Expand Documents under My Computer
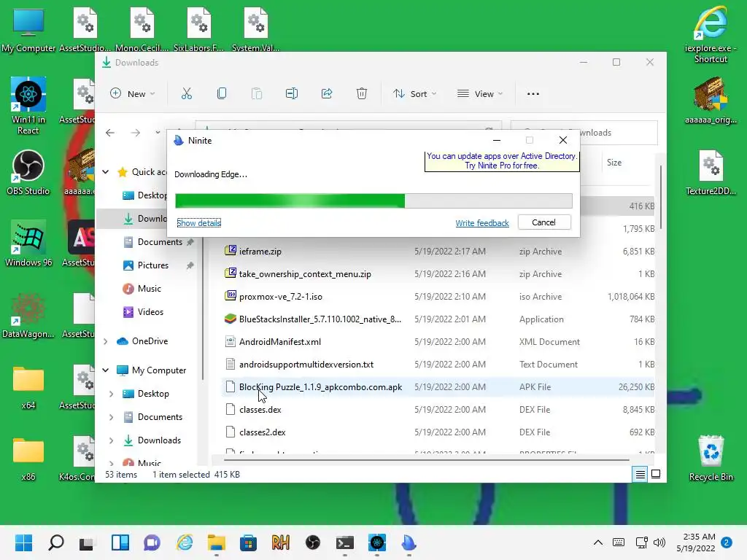Image resolution: width=747 pixels, height=560 pixels. click(x=111, y=417)
